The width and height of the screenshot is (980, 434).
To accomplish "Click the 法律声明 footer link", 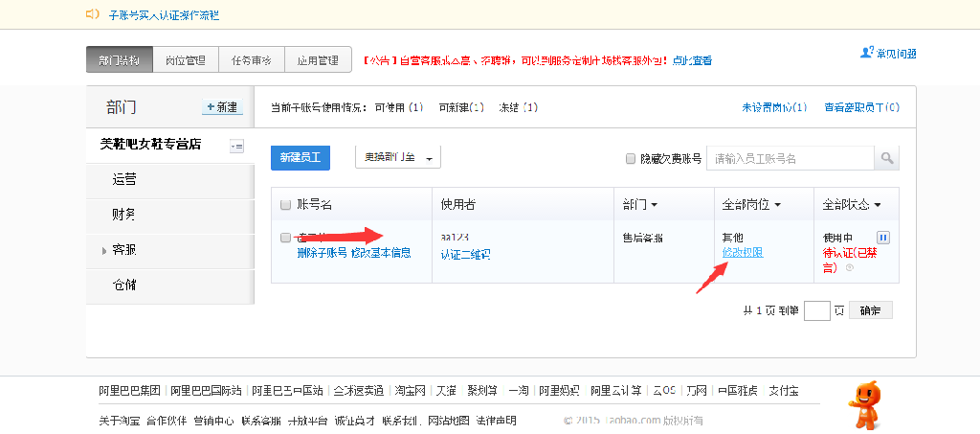I will tap(497, 421).
